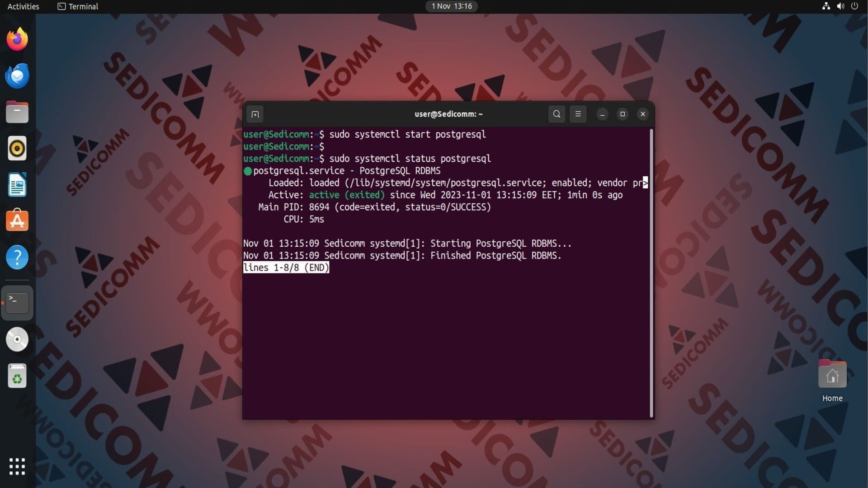Open the Help icon in dock
Image resolution: width=868 pixels, height=488 pixels.
[17, 258]
